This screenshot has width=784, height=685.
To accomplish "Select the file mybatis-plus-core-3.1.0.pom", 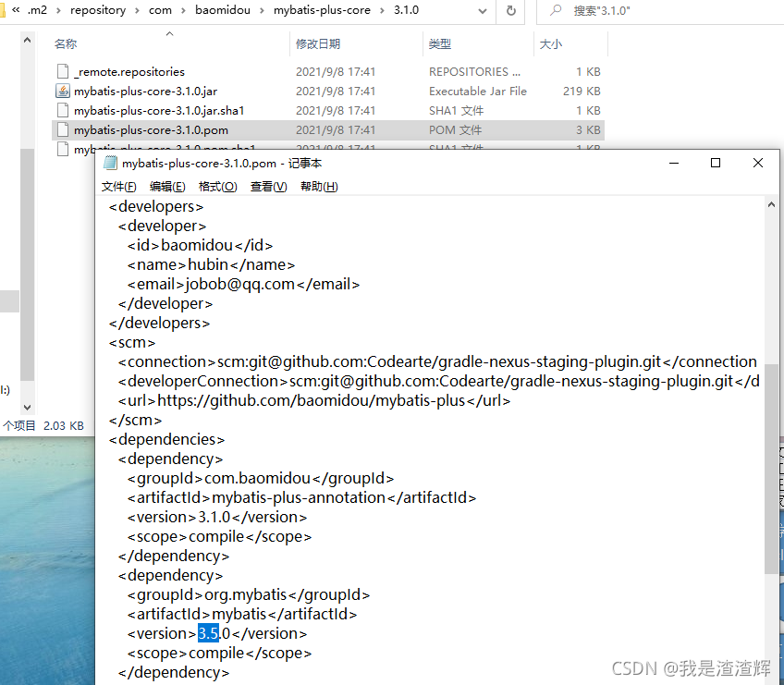I will 151,129.
